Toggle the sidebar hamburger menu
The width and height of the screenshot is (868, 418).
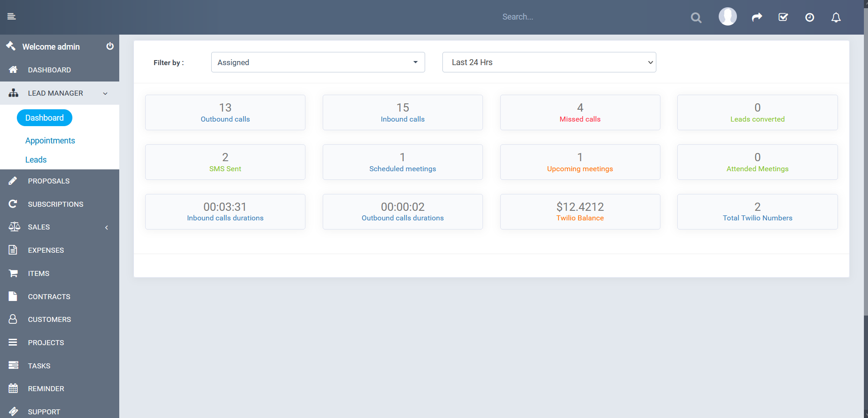coord(11,16)
